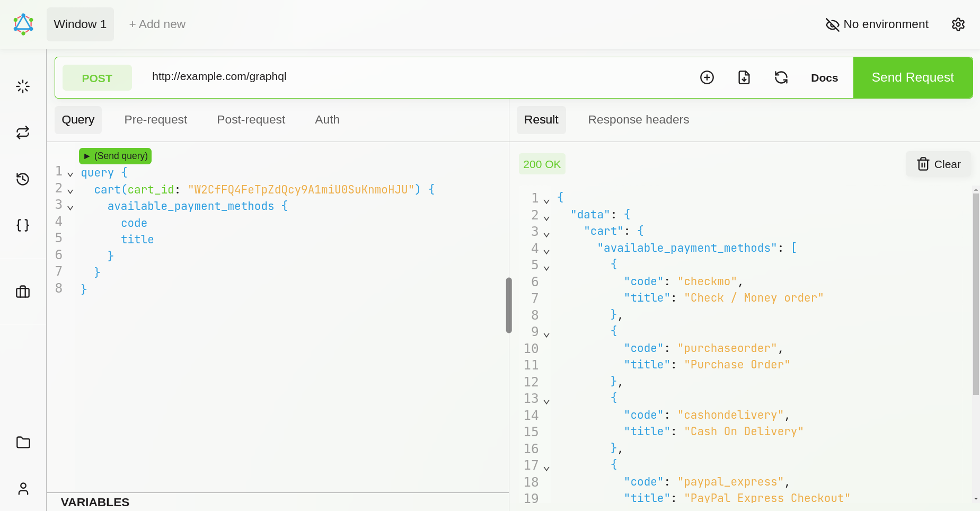Click the user account icon
Image resolution: width=980 pixels, height=511 pixels.
(x=23, y=489)
